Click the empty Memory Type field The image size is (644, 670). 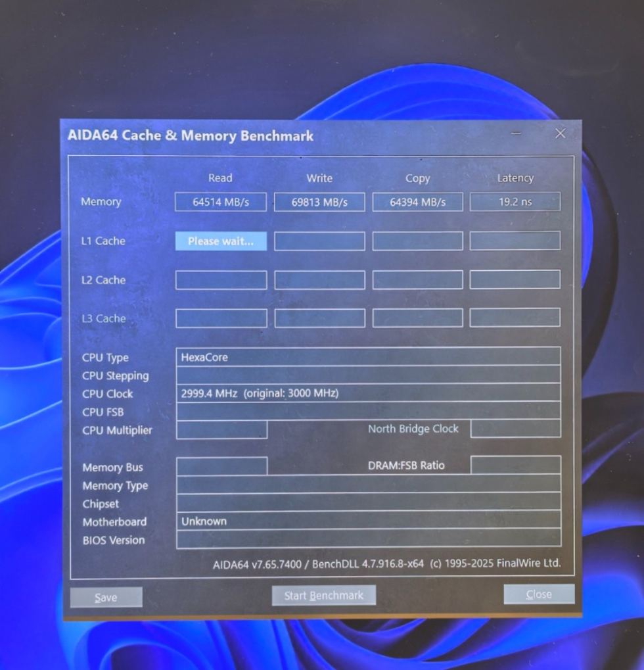369,484
